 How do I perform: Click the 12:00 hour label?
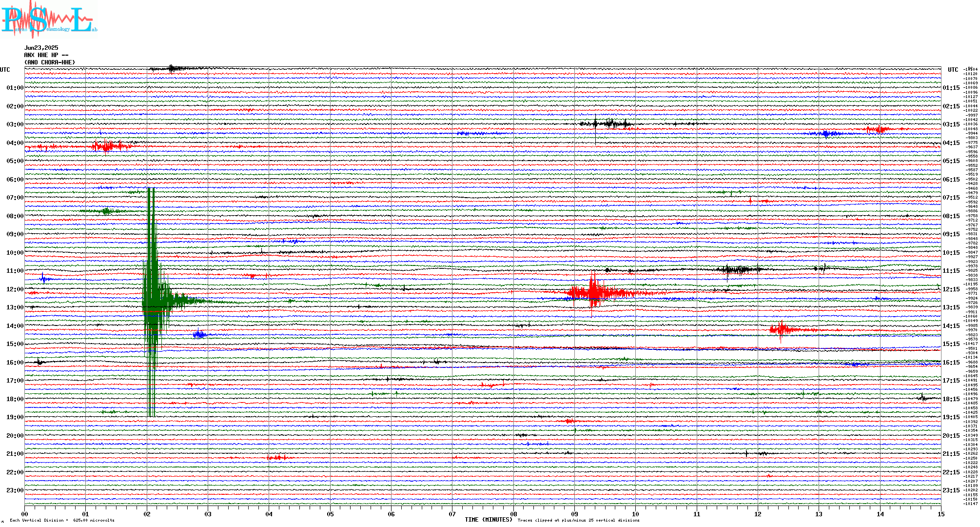tap(15, 289)
